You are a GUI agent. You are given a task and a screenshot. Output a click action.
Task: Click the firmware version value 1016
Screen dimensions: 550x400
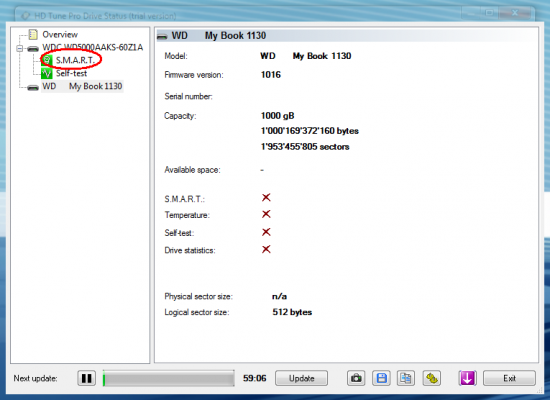click(271, 75)
